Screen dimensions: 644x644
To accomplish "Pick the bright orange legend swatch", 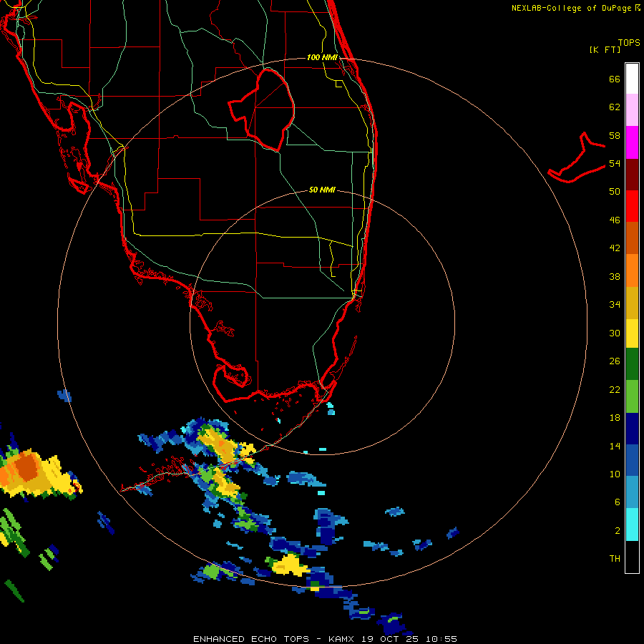I will [x=632, y=270].
